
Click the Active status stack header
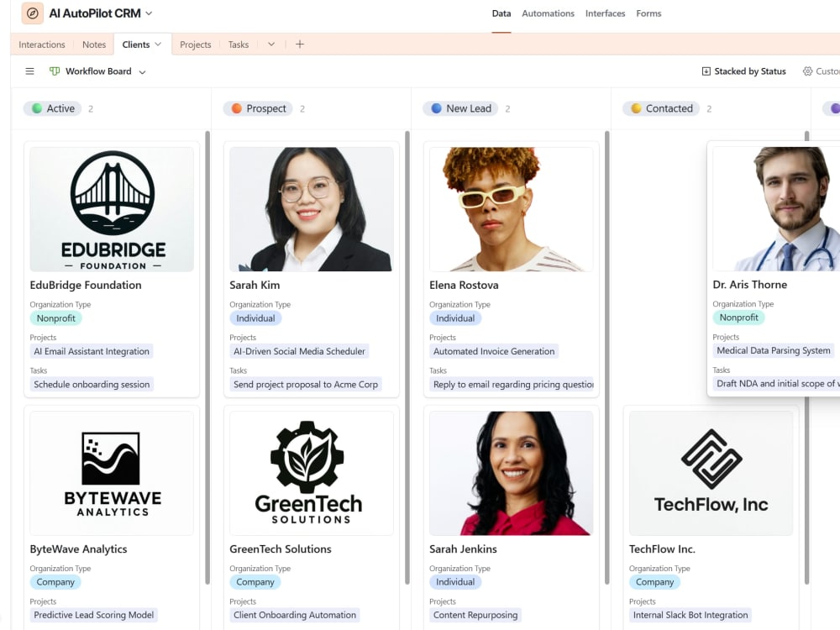(x=52, y=108)
